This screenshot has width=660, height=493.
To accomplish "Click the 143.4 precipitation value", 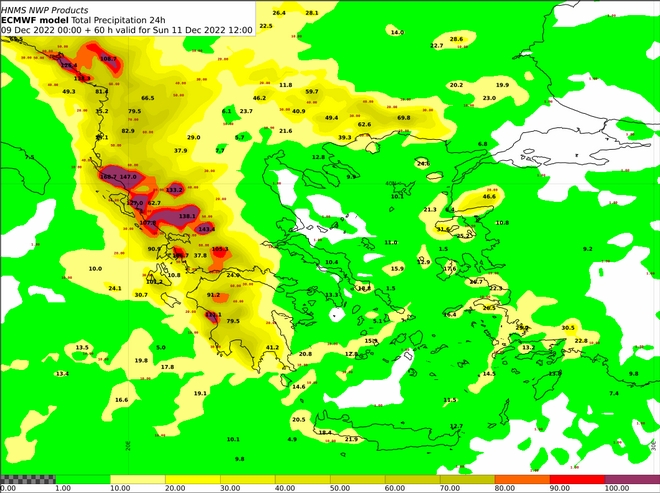I will (x=206, y=229).
